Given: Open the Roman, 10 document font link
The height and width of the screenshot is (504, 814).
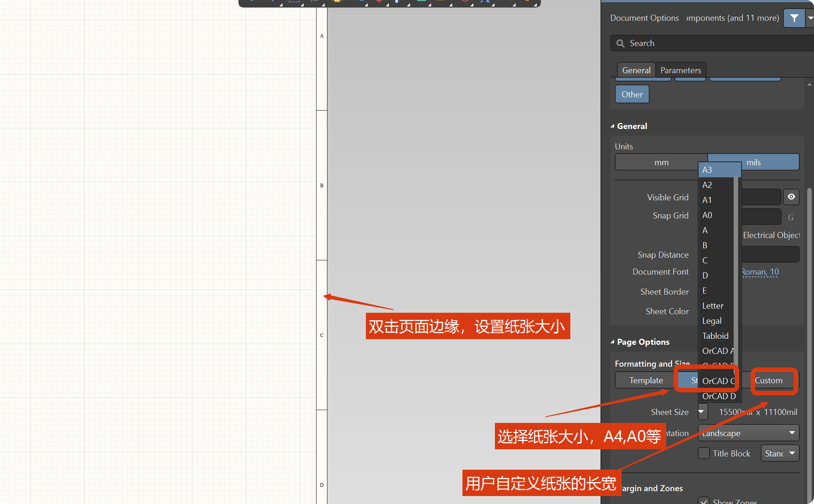Looking at the screenshot, I should [760, 272].
